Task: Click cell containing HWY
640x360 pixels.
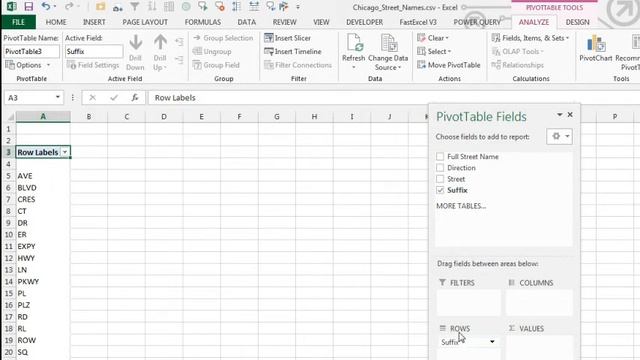Action: pos(43,258)
